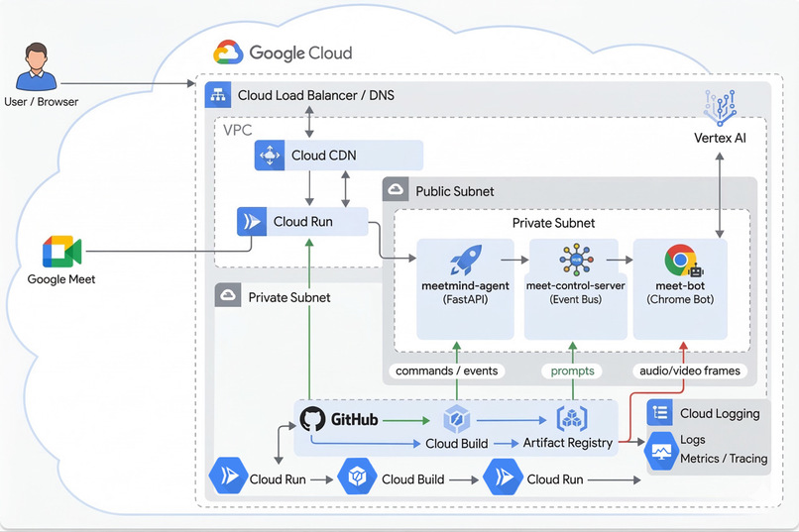Click "Private Subnet" label beside its cloud icon
The height and width of the screenshot is (532, 799).
point(288,297)
